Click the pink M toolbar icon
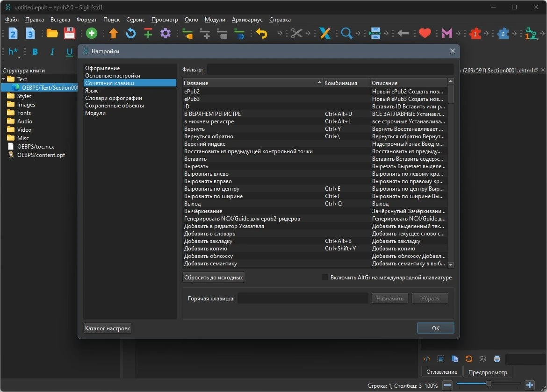This screenshot has width=547, height=392. 446,34
